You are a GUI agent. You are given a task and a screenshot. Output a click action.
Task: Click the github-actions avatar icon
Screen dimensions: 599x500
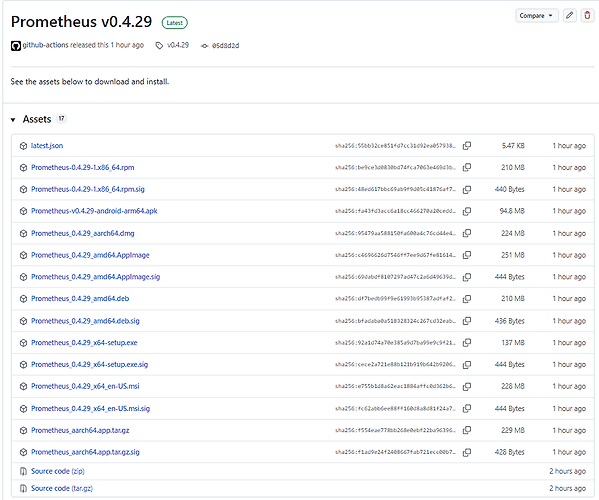[16, 46]
